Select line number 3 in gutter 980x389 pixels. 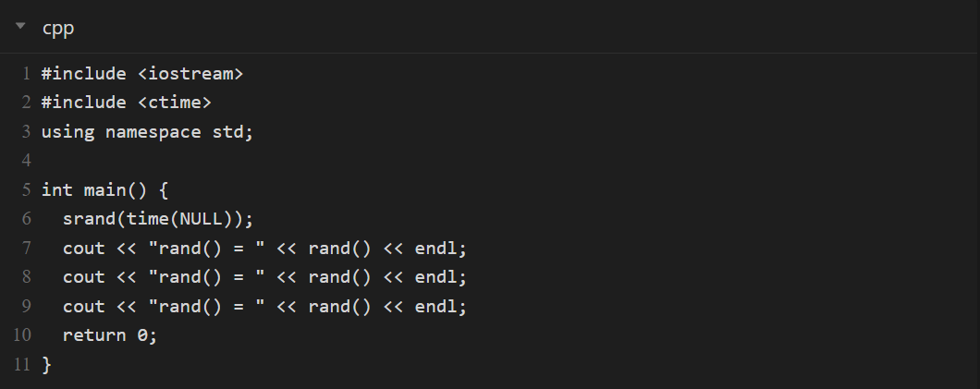27,132
